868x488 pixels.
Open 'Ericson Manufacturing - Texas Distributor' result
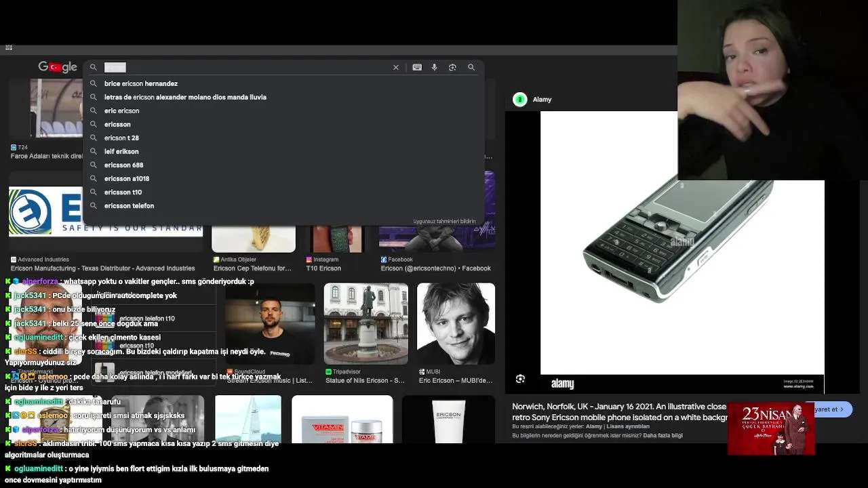click(x=102, y=268)
